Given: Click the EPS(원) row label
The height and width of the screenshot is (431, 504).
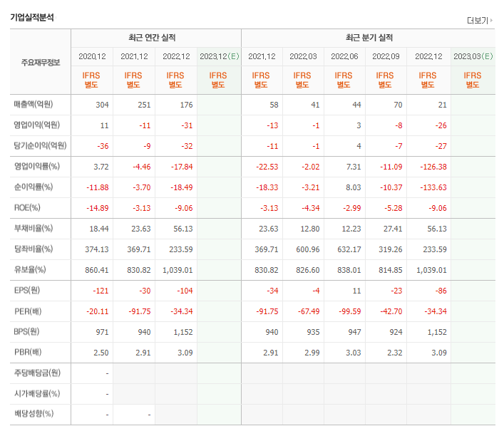Looking at the screenshot, I should (27, 291).
